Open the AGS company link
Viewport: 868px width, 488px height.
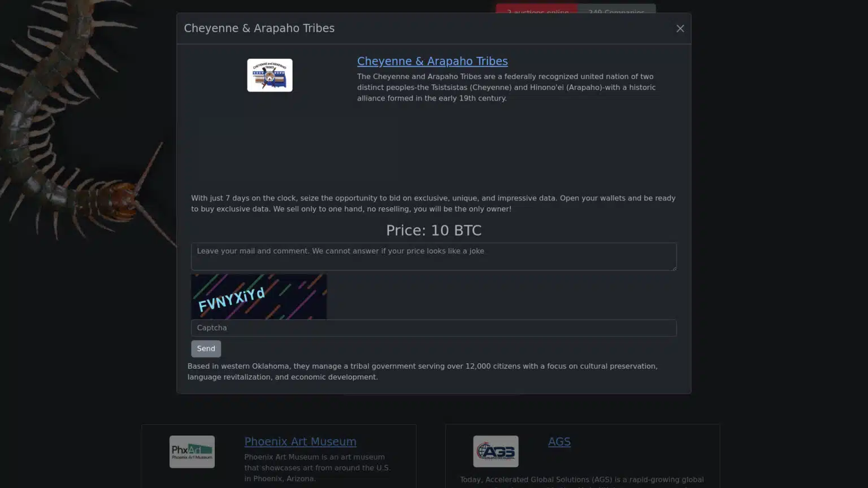point(559,442)
